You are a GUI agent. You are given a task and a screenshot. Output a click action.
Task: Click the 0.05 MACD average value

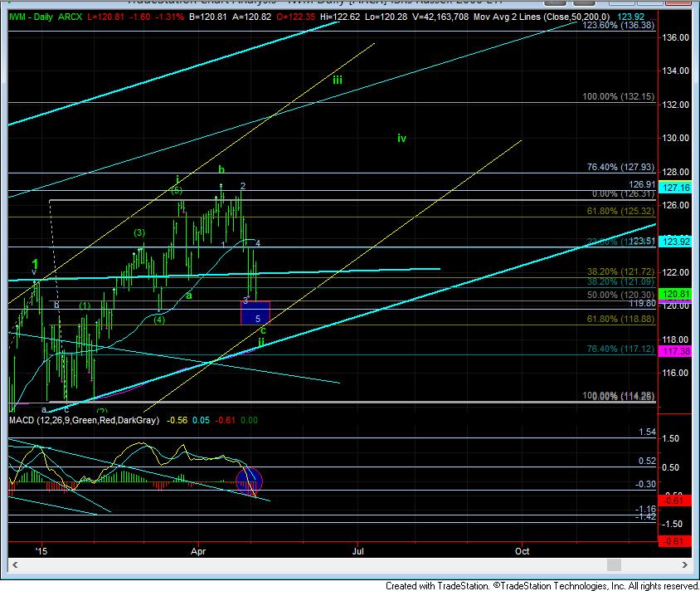pos(201,420)
